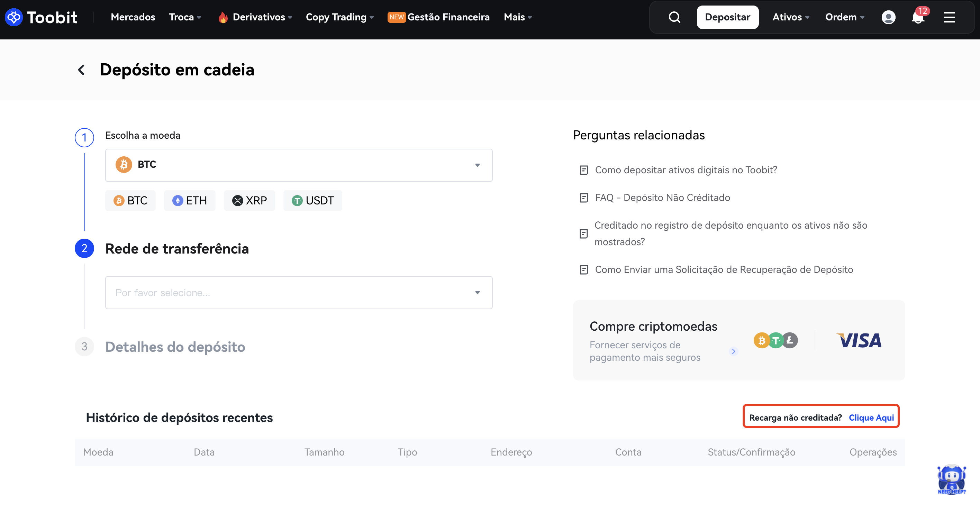Go back using the left arrow
This screenshot has height=505, width=980.
[x=81, y=70]
